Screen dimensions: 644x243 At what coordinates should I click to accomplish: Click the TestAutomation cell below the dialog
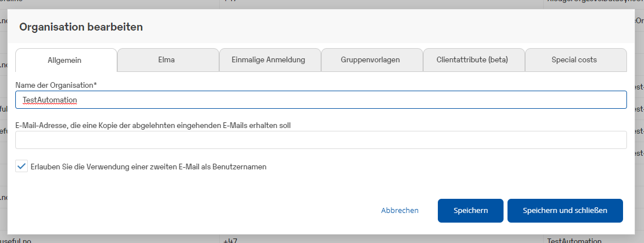coord(574,241)
